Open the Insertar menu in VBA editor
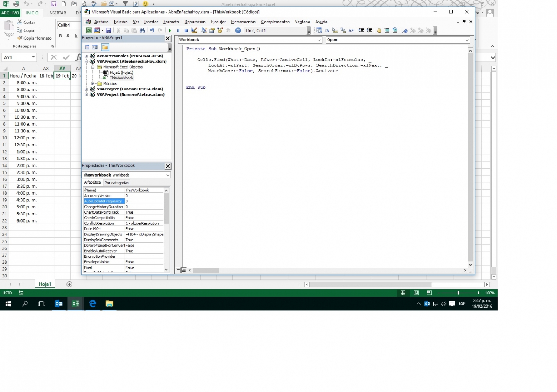Screen dimensions: 557x392 [151, 22]
